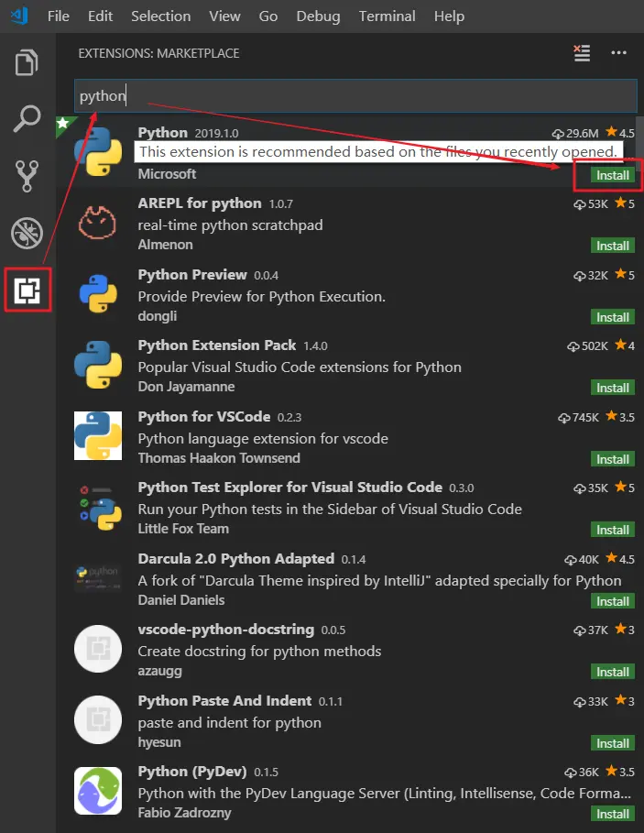Screen dimensions: 644x833
Task: Open the Debug view in activity bar
Action: coord(27,233)
